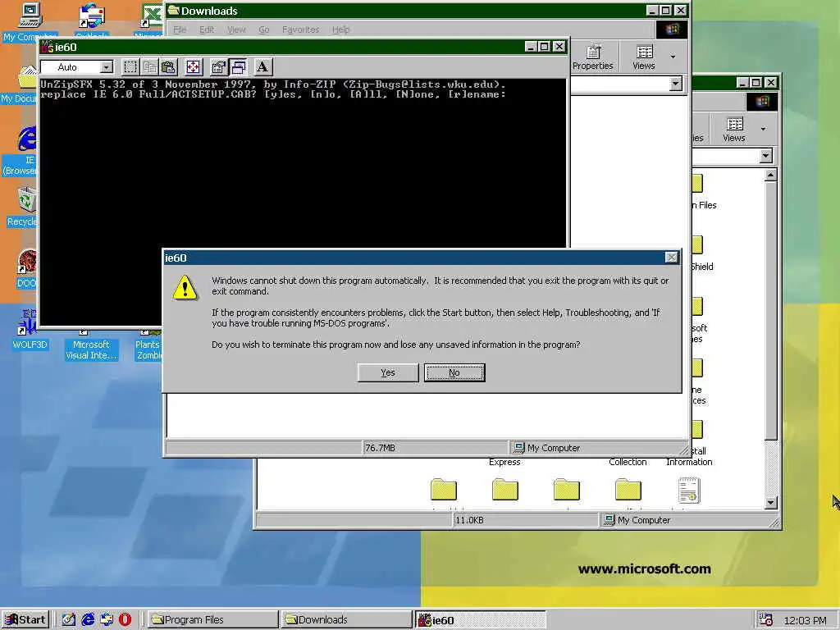The width and height of the screenshot is (840, 630).
Task: Switch ie60 window to full screen mode
Action: [x=194, y=67]
